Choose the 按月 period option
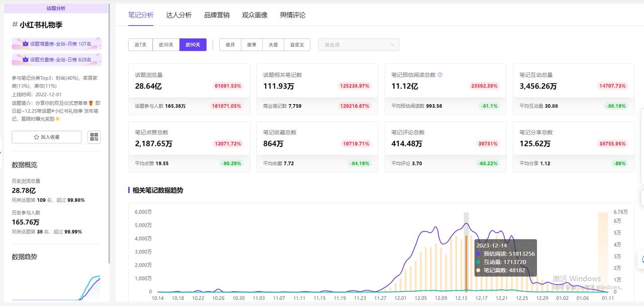This screenshot has width=644, height=306. click(230, 45)
